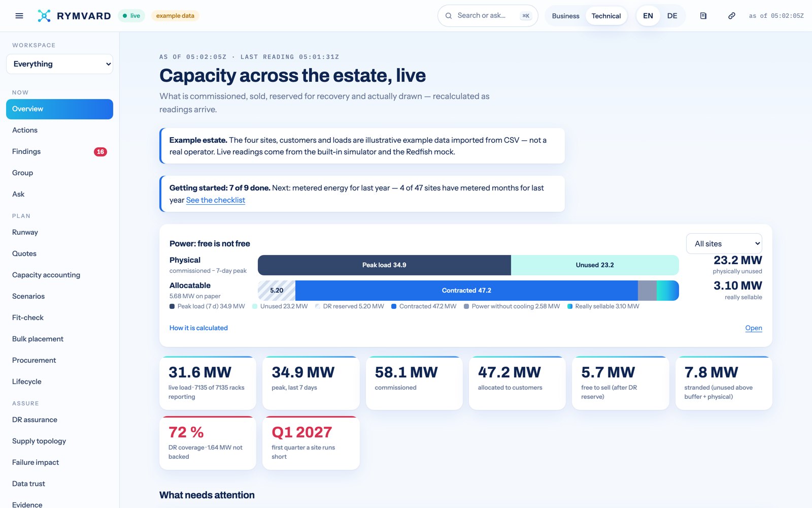Open the 72 % DR coverage card

[208, 443]
